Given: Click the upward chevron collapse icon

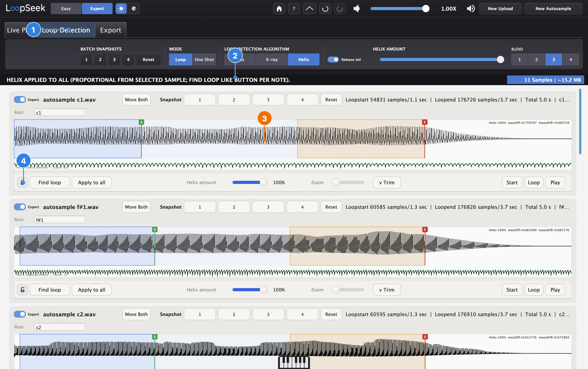Looking at the screenshot, I should pyautogui.click(x=309, y=9).
